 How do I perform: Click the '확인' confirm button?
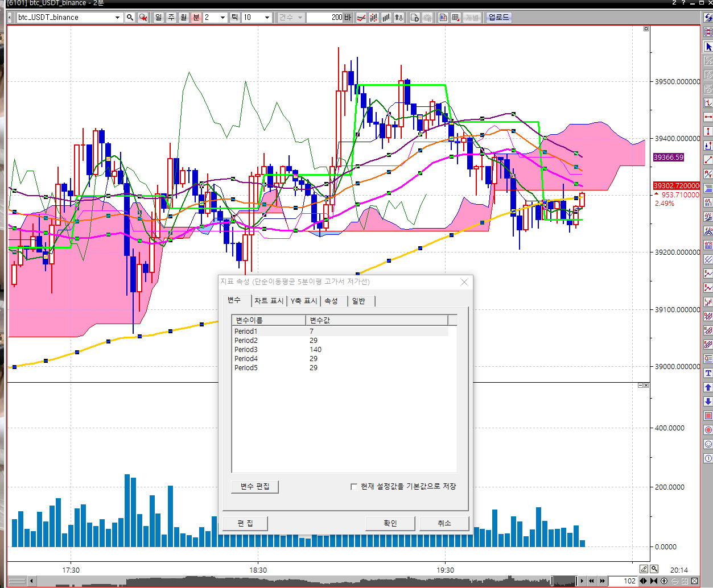(390, 523)
